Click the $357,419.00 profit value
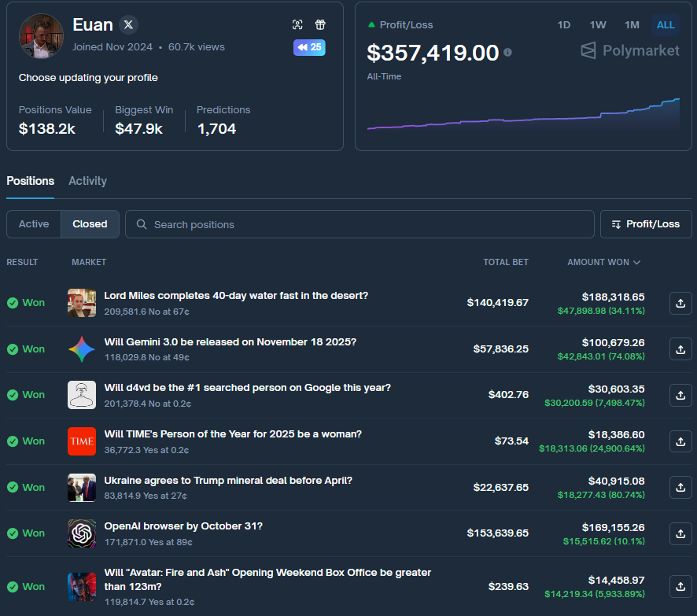 click(x=433, y=53)
